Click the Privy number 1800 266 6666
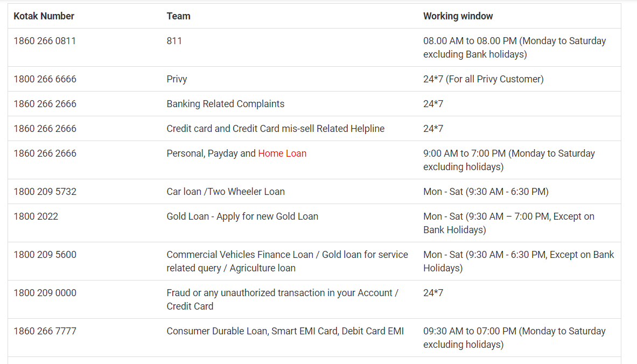This screenshot has width=637, height=364. [45, 79]
